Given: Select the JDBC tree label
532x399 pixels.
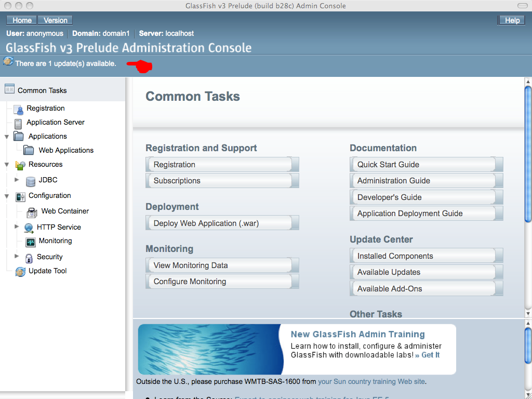Looking at the screenshot, I should coord(48,180).
